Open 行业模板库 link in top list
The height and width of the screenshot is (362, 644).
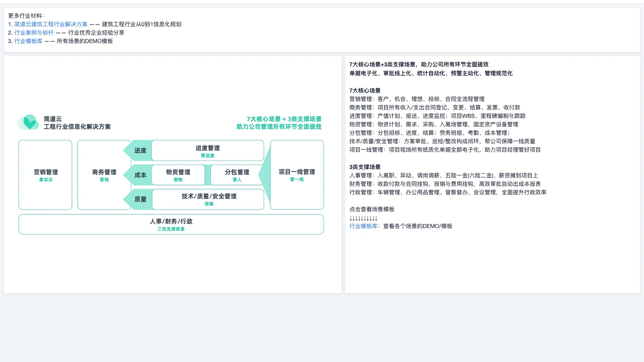28,41
